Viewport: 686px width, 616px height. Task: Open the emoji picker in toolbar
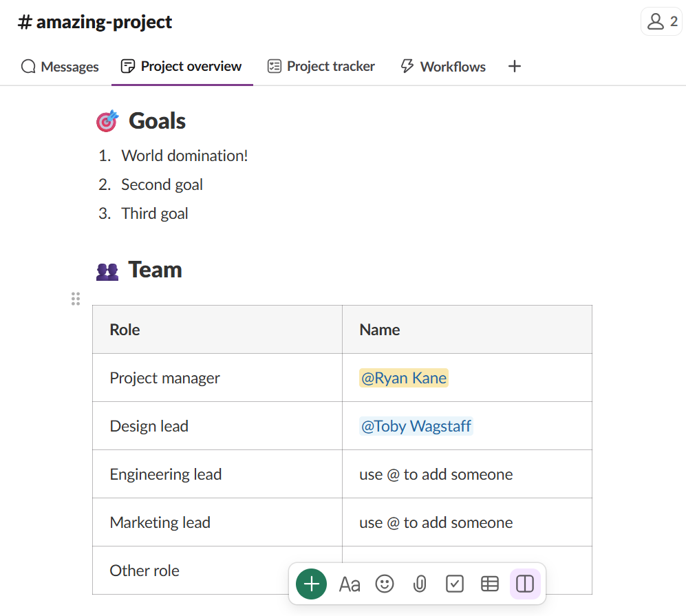(385, 584)
